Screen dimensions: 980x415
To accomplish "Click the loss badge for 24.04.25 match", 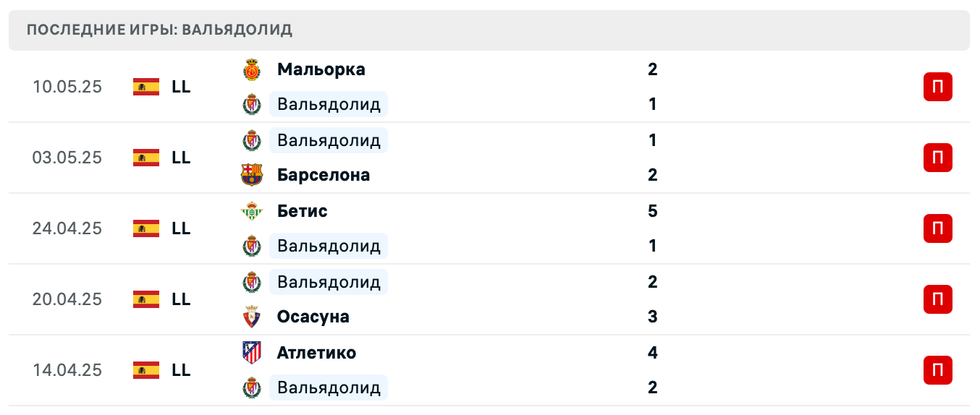I will (x=937, y=228).
